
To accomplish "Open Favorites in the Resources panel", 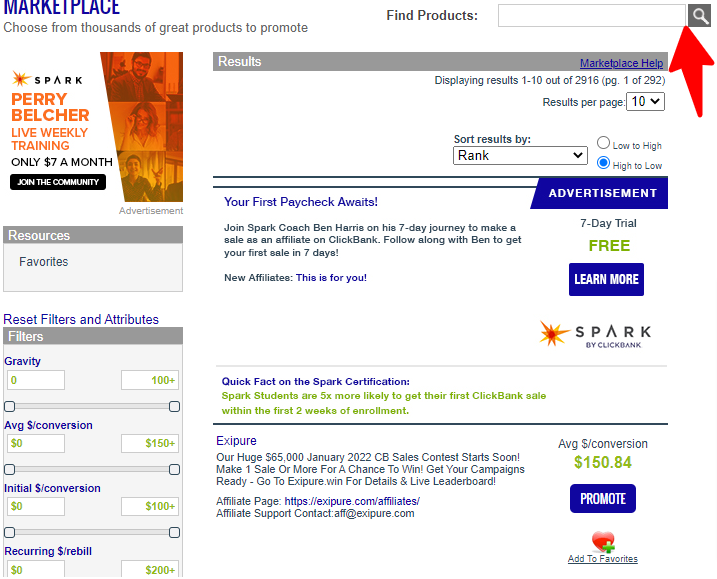I will 43,262.
